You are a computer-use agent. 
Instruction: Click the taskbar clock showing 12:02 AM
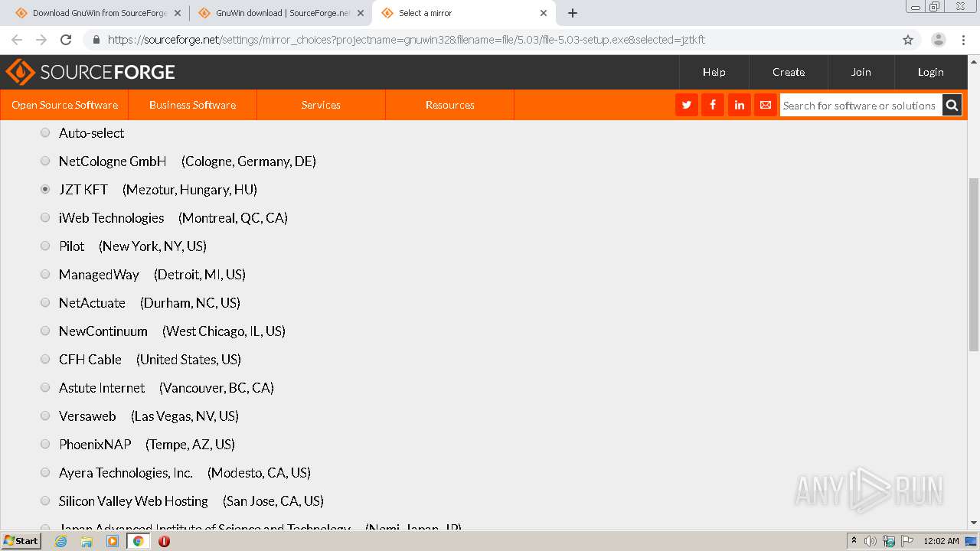tap(941, 541)
